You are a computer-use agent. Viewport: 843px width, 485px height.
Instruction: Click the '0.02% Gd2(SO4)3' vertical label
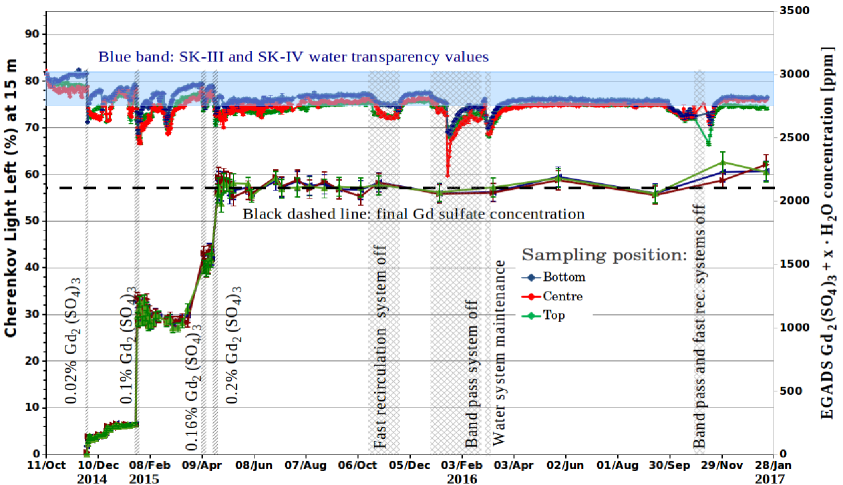[x=73, y=341]
